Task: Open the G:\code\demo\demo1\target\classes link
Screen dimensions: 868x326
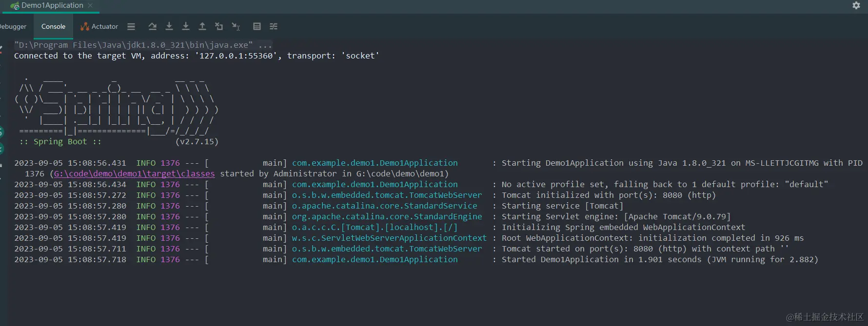Action: (x=134, y=173)
